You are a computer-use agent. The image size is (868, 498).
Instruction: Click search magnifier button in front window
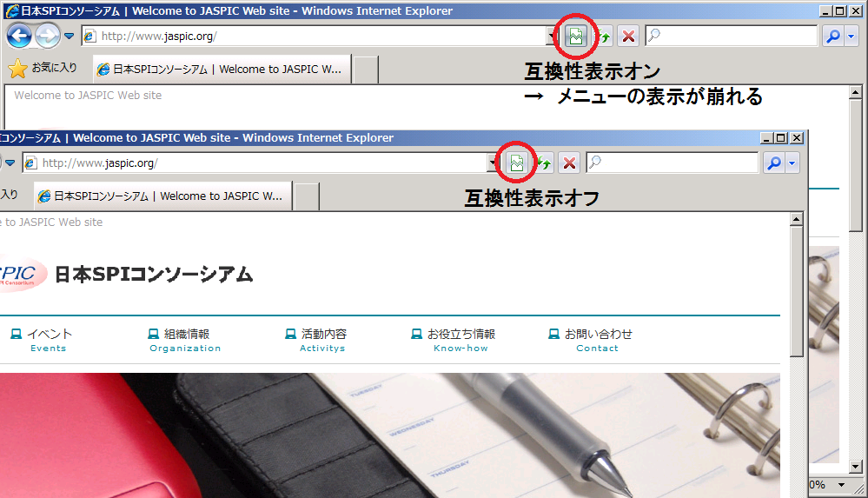(x=773, y=163)
